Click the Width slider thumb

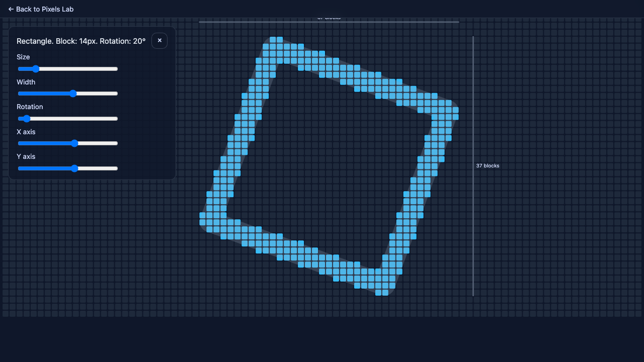click(73, 94)
